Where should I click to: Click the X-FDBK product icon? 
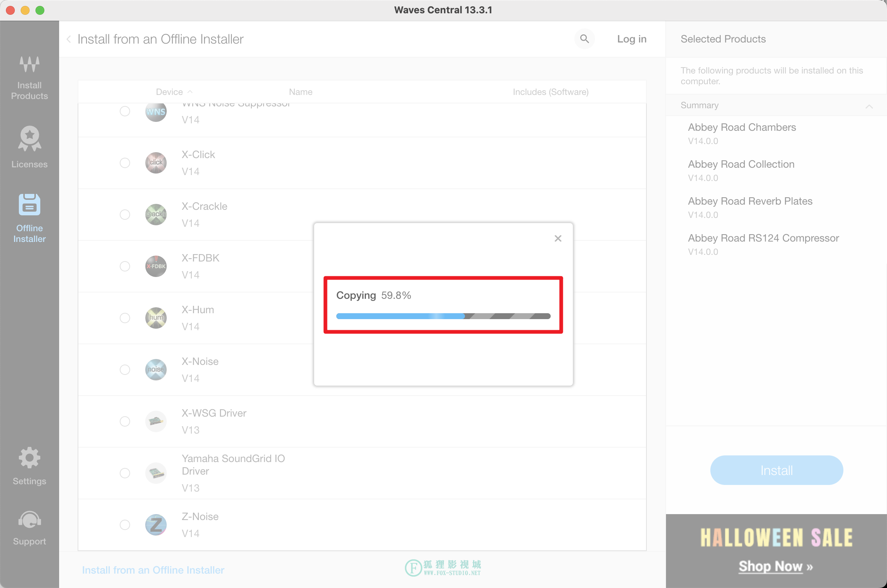click(156, 266)
